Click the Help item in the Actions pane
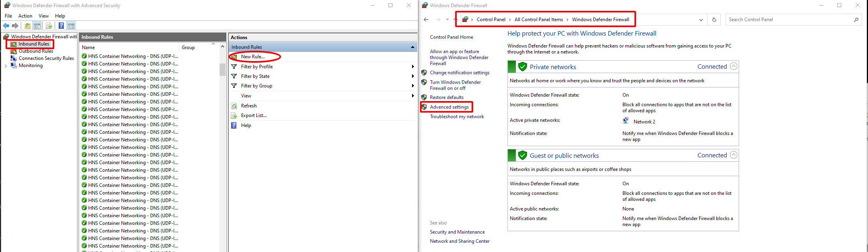 tap(246, 125)
